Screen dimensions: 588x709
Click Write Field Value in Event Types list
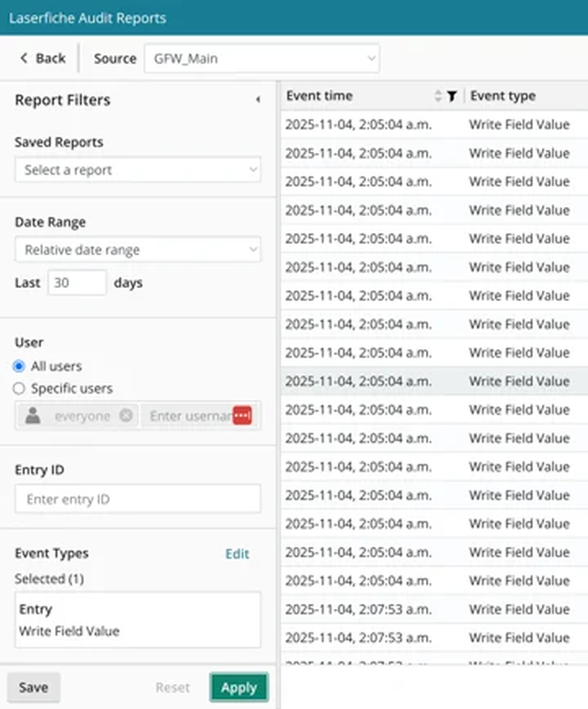pyautogui.click(x=69, y=631)
